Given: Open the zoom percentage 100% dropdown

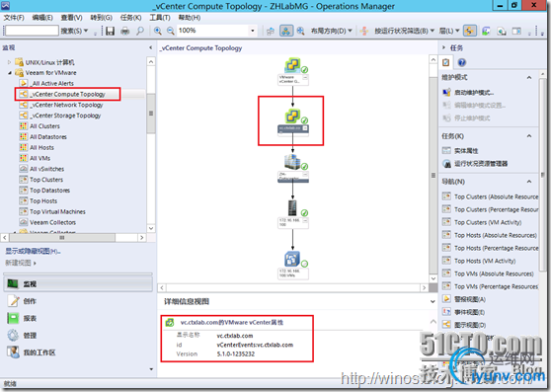Looking at the screenshot, I should pos(253,31).
